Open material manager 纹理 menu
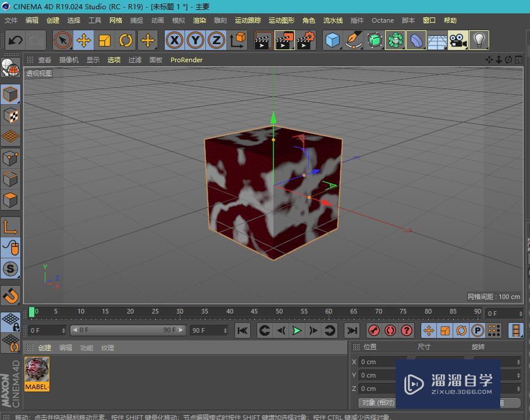 tap(108, 348)
